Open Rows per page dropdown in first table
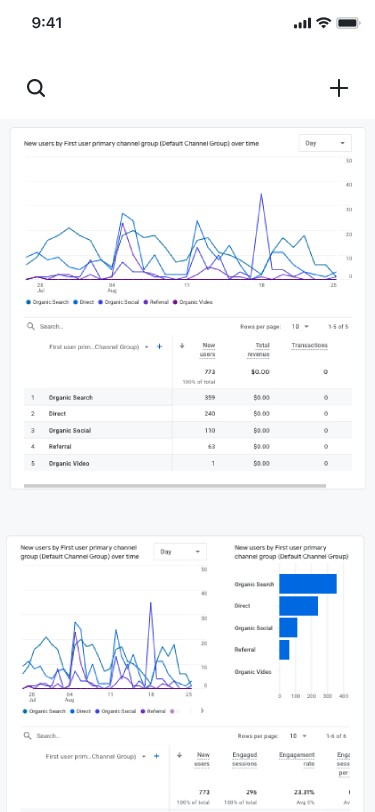This screenshot has width=375, height=812. coord(300,327)
